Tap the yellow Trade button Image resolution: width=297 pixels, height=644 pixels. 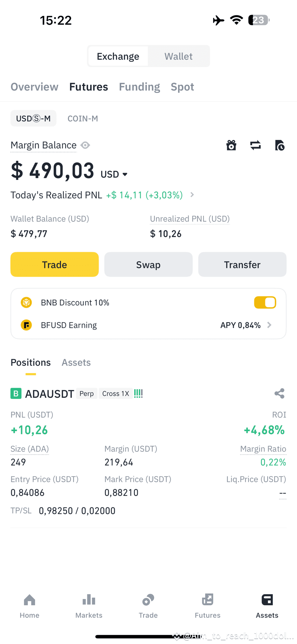point(55,264)
